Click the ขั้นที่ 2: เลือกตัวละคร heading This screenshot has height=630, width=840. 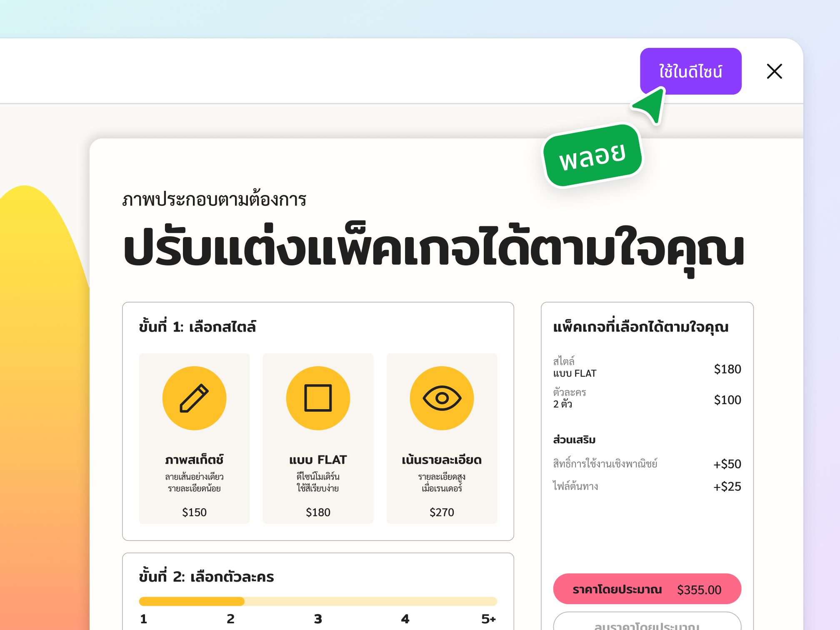tap(207, 577)
